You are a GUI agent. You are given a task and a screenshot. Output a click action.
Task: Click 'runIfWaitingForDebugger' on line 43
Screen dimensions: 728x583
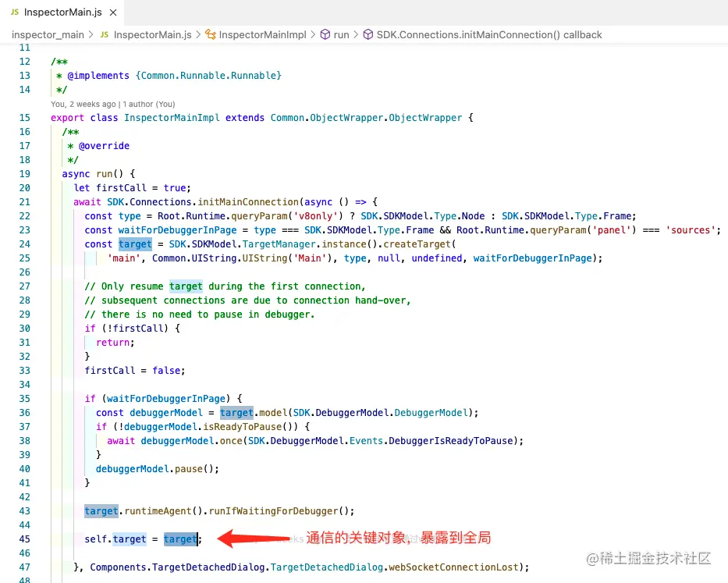pyautogui.click(x=273, y=511)
